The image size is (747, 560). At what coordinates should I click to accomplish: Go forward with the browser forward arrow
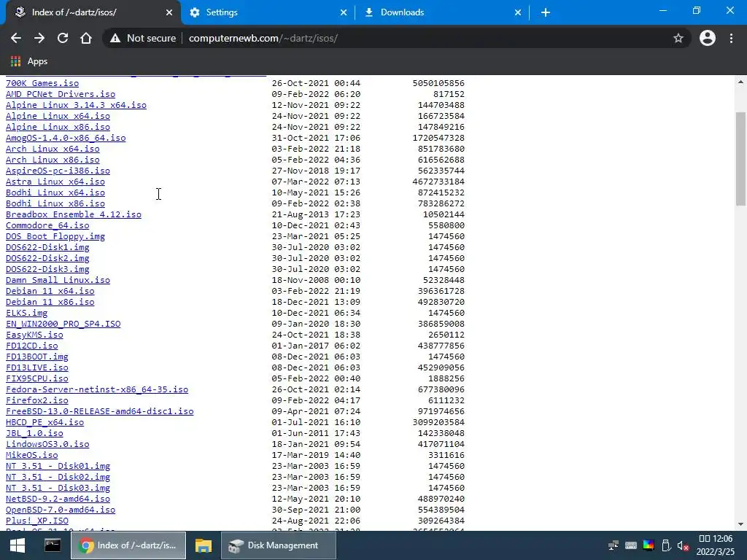click(x=39, y=38)
